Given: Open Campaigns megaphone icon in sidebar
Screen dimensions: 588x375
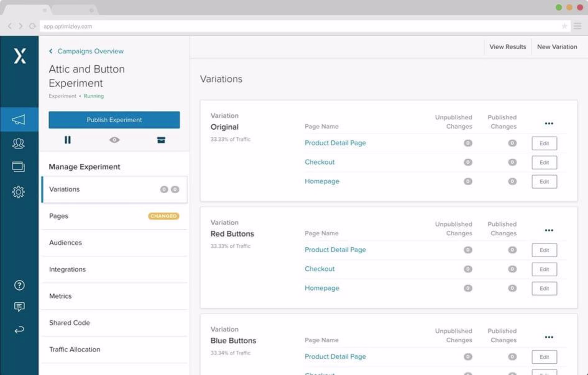Looking at the screenshot, I should (x=19, y=120).
